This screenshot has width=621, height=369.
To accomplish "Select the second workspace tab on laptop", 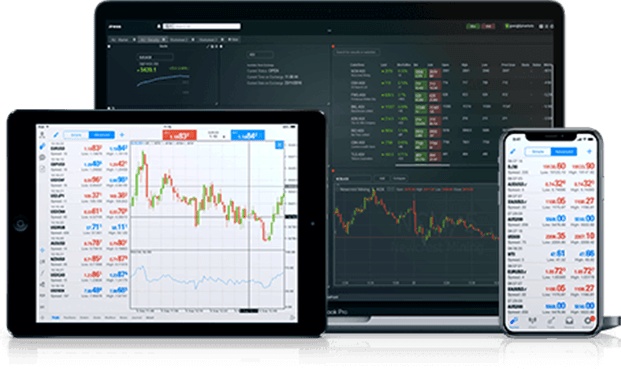I will (152, 40).
